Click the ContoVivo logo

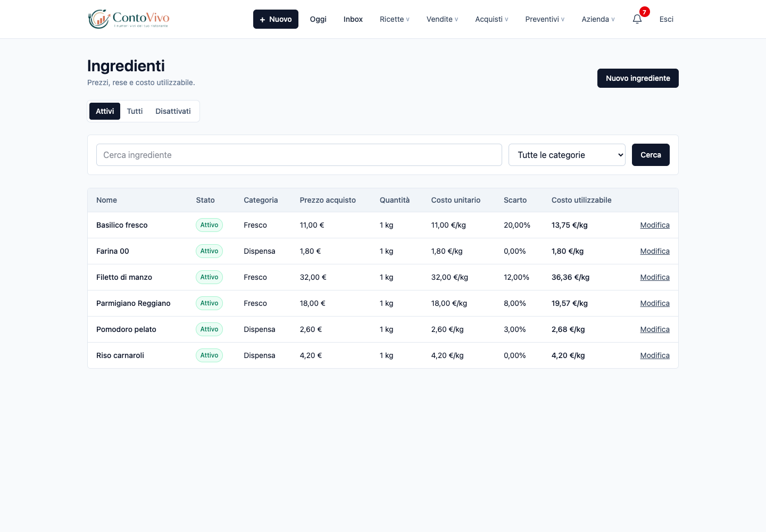click(129, 19)
